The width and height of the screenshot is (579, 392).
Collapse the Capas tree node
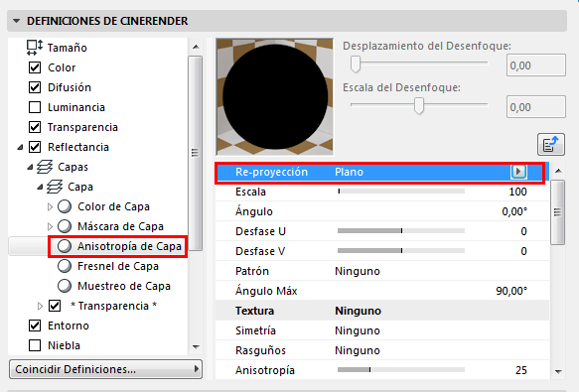[30, 167]
